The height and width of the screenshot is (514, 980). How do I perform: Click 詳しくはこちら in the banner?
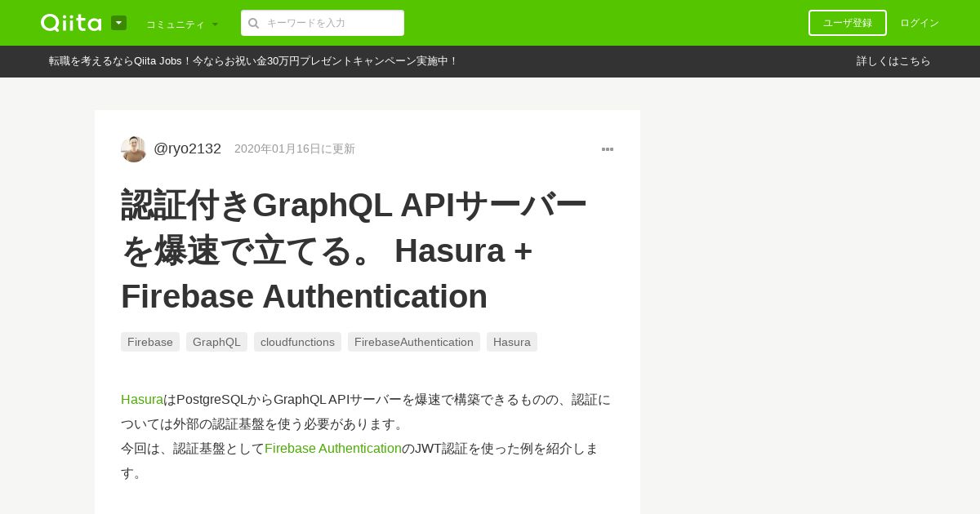[893, 61]
